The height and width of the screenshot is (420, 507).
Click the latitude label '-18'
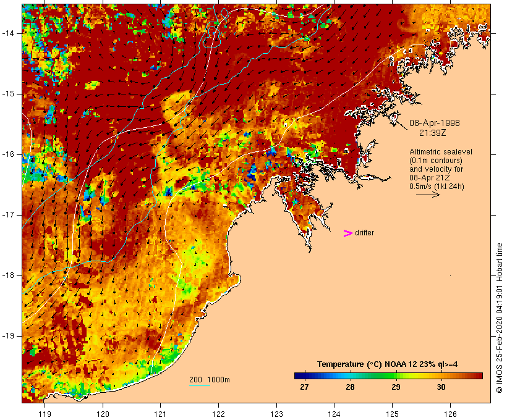point(8,275)
